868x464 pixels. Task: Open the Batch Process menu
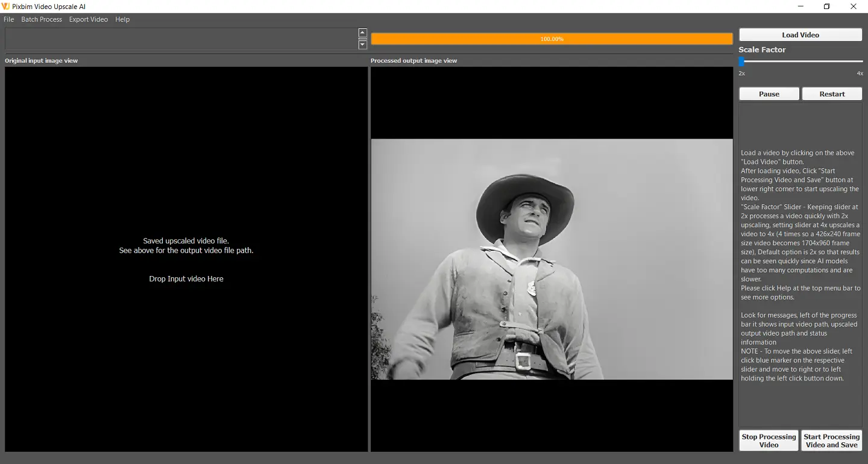[41, 19]
